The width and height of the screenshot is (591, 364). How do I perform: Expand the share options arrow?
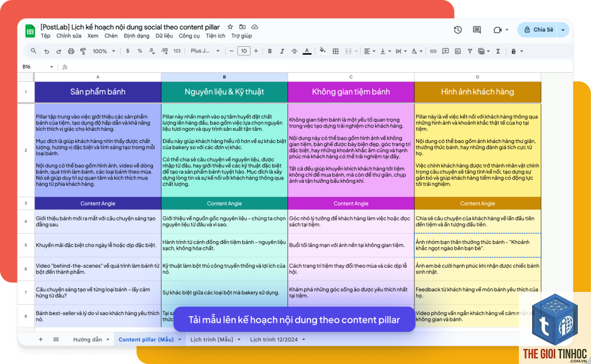563,30
